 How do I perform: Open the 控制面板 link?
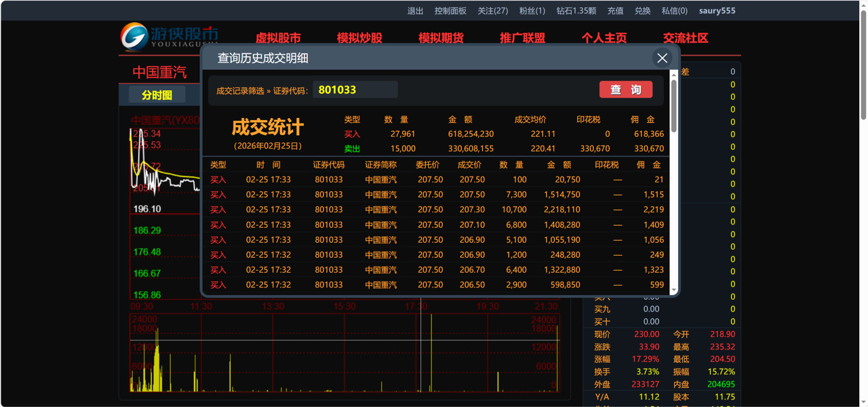point(450,11)
